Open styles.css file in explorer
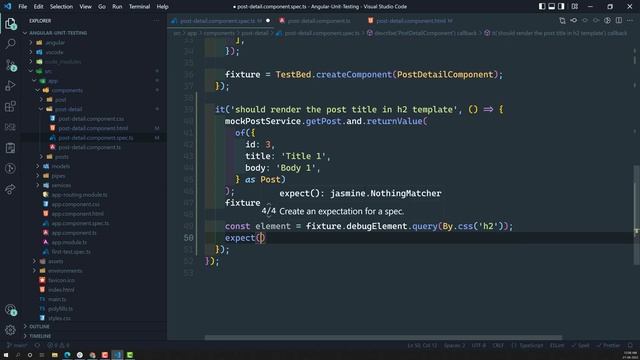The width and height of the screenshot is (640, 360). tap(59, 318)
